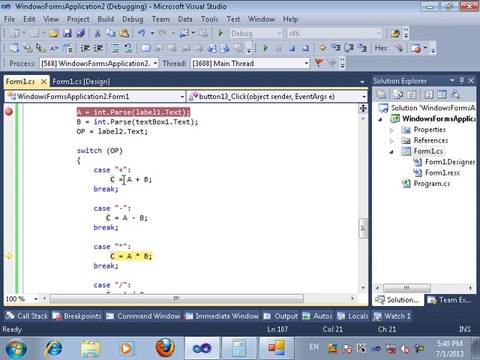Open the Debug menu
Viewport: 480px width, 360px height.
[133, 19]
